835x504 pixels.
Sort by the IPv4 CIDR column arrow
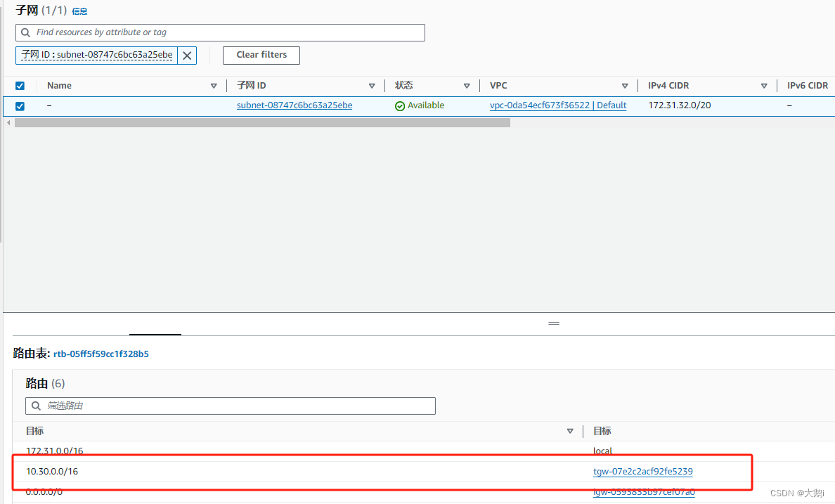763,86
